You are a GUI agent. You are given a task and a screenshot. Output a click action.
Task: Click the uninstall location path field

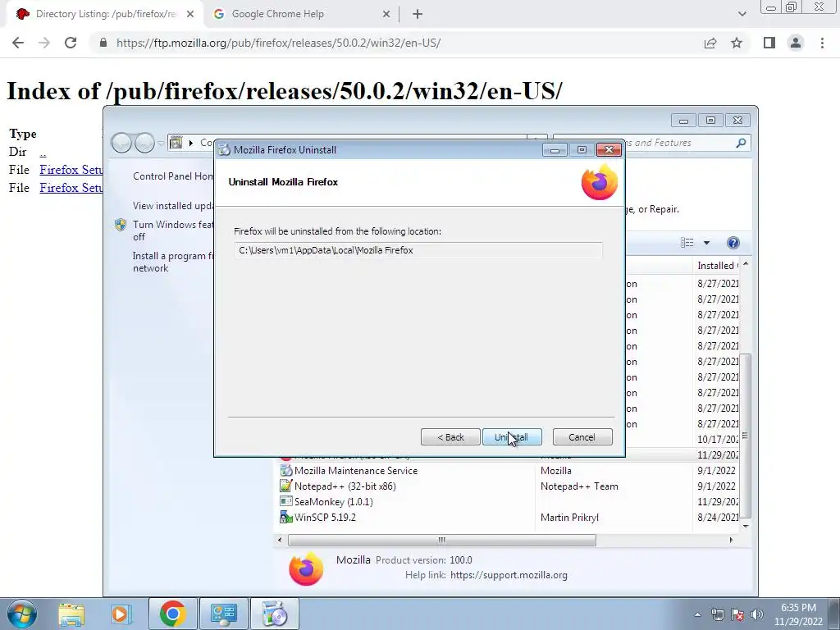(418, 250)
